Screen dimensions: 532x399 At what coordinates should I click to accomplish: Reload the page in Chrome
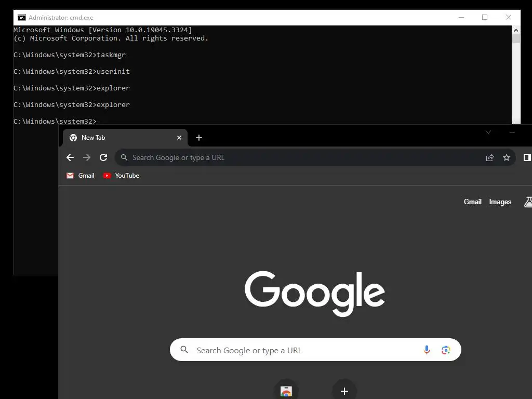[103, 157]
